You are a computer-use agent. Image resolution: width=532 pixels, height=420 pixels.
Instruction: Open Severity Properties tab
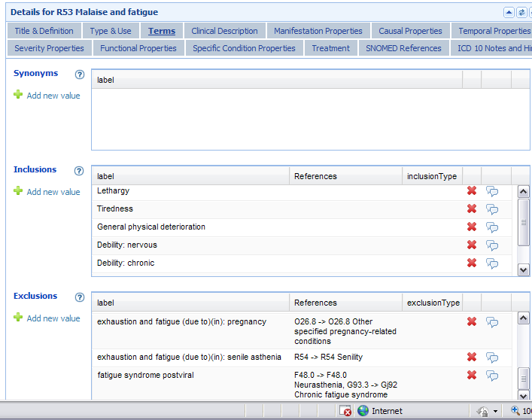click(49, 48)
